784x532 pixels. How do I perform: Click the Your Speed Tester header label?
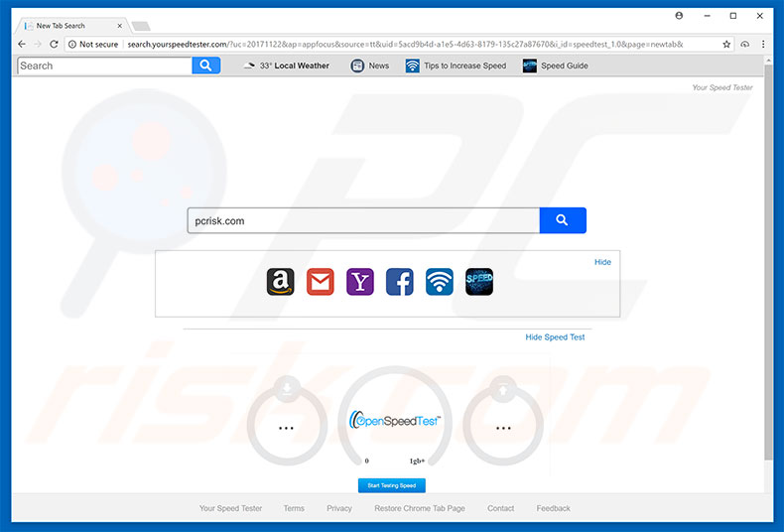point(722,87)
